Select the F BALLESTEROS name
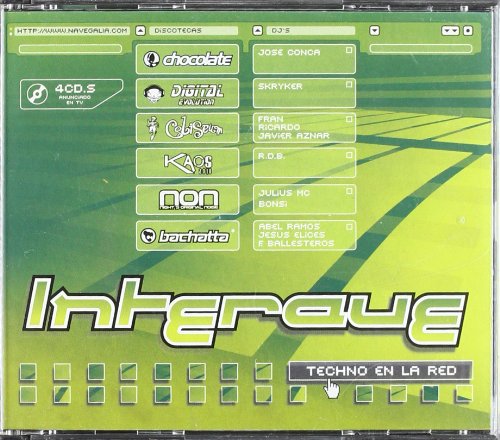The height and width of the screenshot is (440, 500). (296, 243)
